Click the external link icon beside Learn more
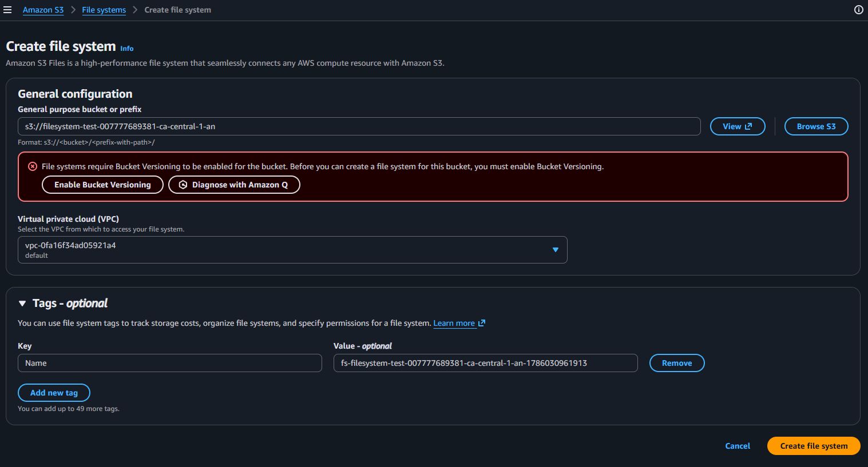The height and width of the screenshot is (467, 868). click(x=482, y=323)
